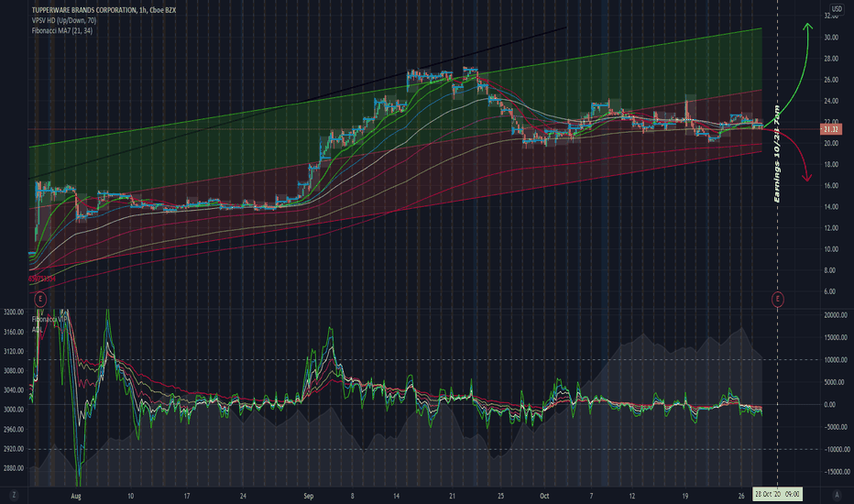Select the ADL indicator label

[37, 330]
